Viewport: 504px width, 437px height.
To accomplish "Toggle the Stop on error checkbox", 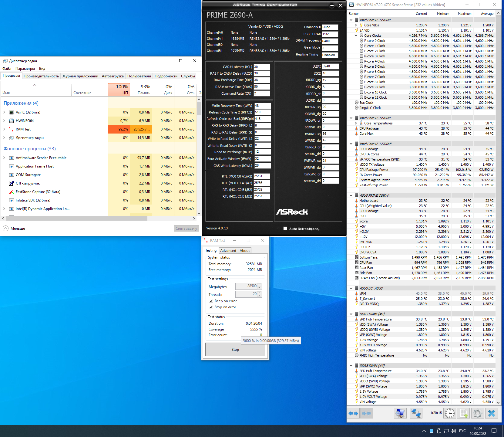I will tap(211, 307).
